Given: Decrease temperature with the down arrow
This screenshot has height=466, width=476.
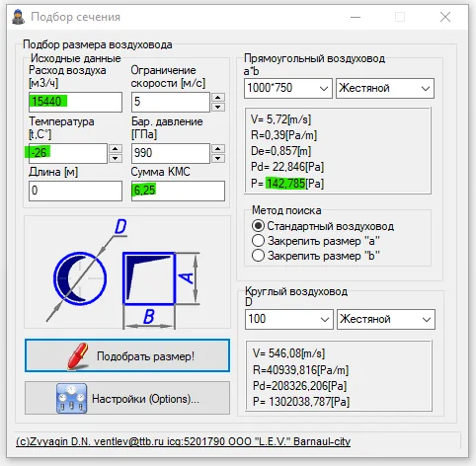Looking at the screenshot, I should [x=115, y=158].
